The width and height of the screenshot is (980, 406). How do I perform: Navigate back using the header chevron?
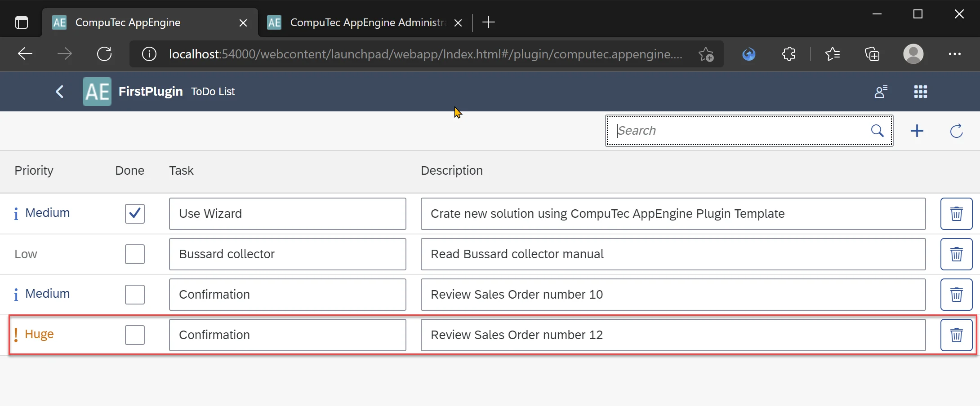point(59,92)
